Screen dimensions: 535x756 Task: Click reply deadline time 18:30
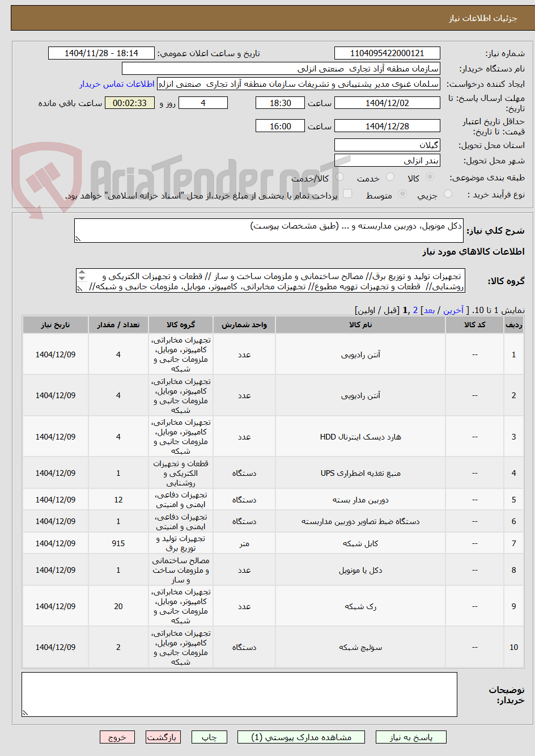pos(280,103)
